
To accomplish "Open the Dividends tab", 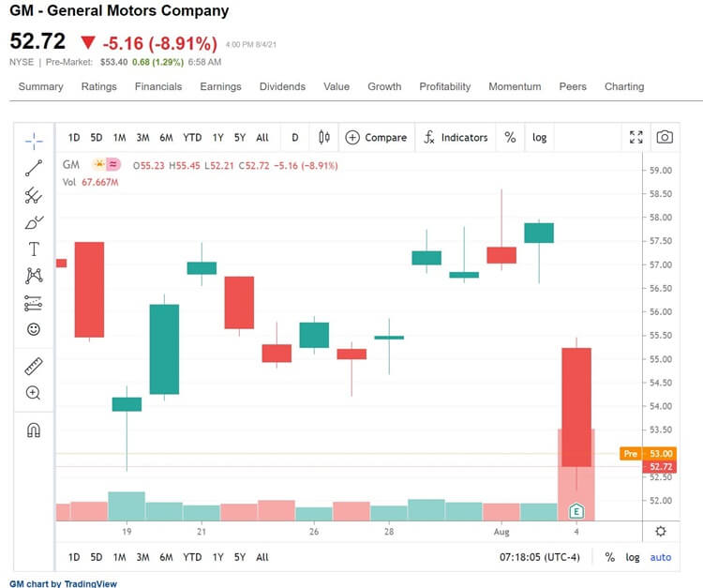I will pos(282,86).
